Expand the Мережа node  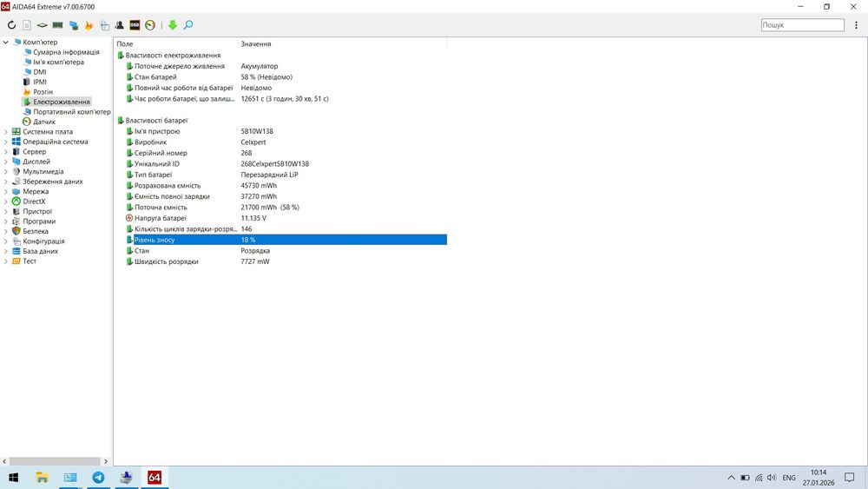point(5,192)
